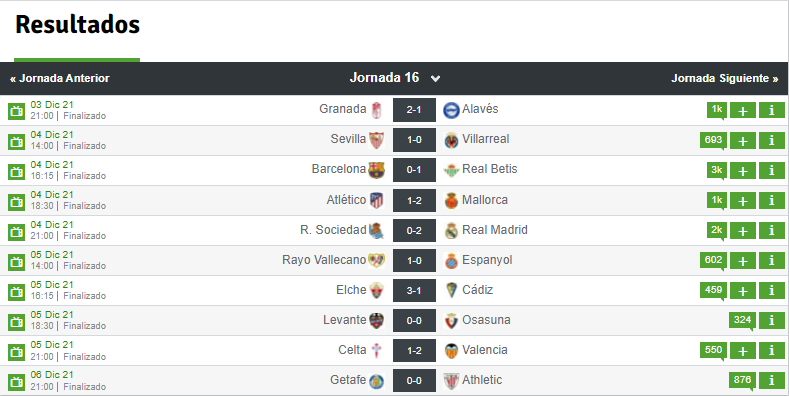The width and height of the screenshot is (789, 396).
Task: Expand the Jornada 16 dropdown
Action: pyautogui.click(x=395, y=78)
